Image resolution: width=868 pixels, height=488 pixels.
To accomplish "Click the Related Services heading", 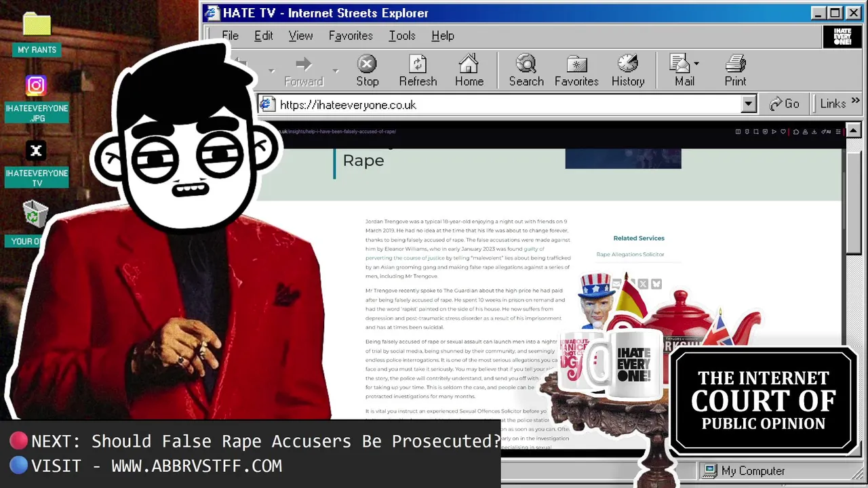I will [639, 238].
